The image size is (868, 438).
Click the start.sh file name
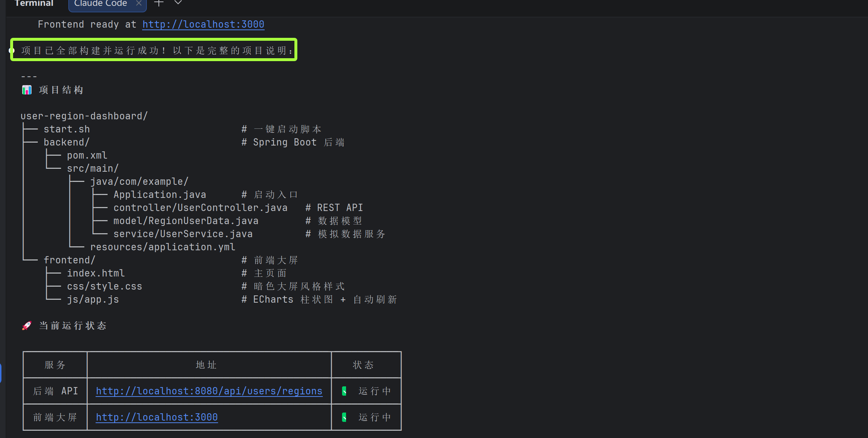point(67,129)
